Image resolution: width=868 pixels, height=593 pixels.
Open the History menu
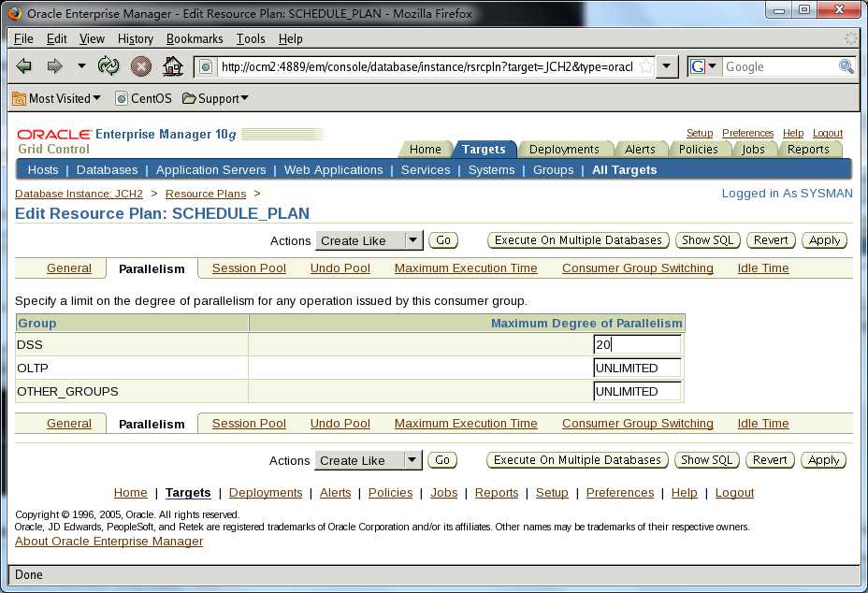point(135,38)
